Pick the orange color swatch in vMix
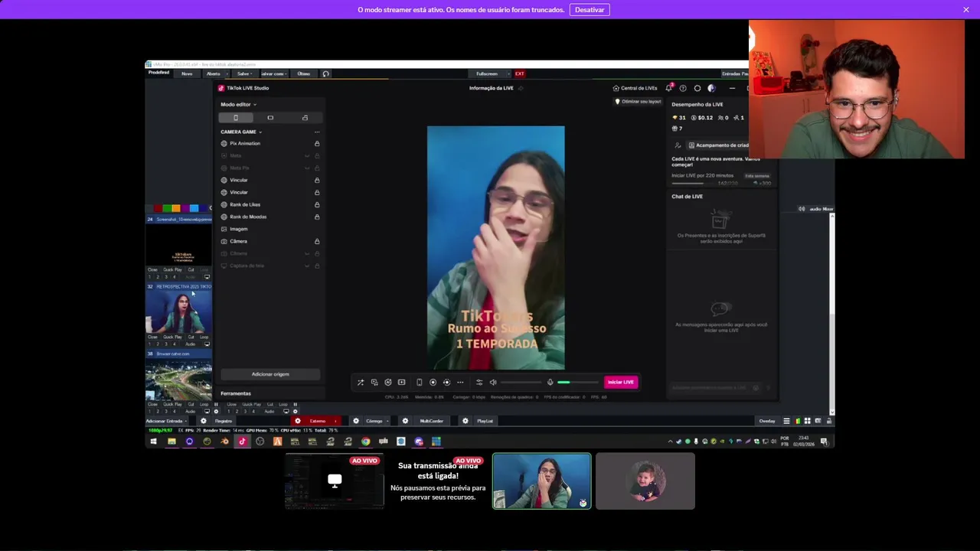The image size is (980, 551). [x=176, y=208]
